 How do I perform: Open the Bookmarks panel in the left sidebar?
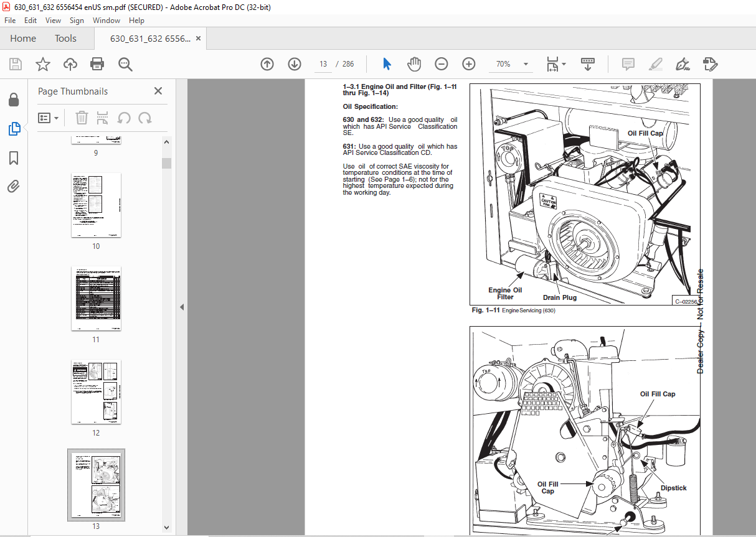14,158
